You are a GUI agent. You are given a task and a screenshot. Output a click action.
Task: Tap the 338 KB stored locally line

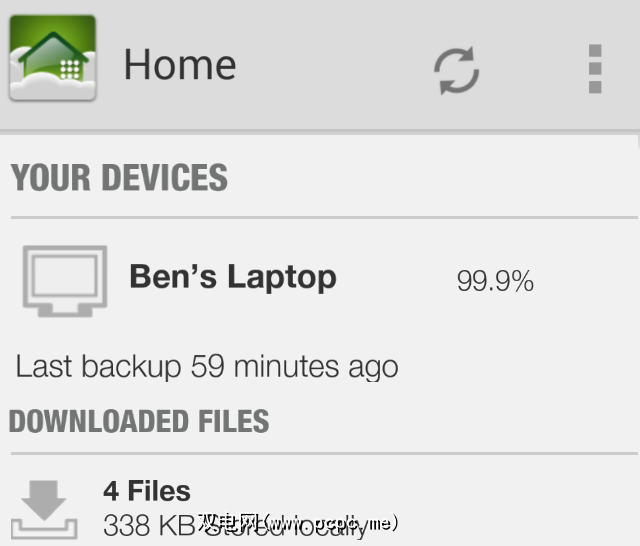coord(150,525)
